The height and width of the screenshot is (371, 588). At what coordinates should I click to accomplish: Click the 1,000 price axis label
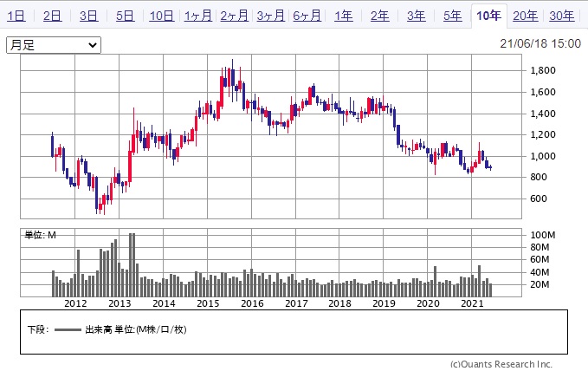[543, 156]
